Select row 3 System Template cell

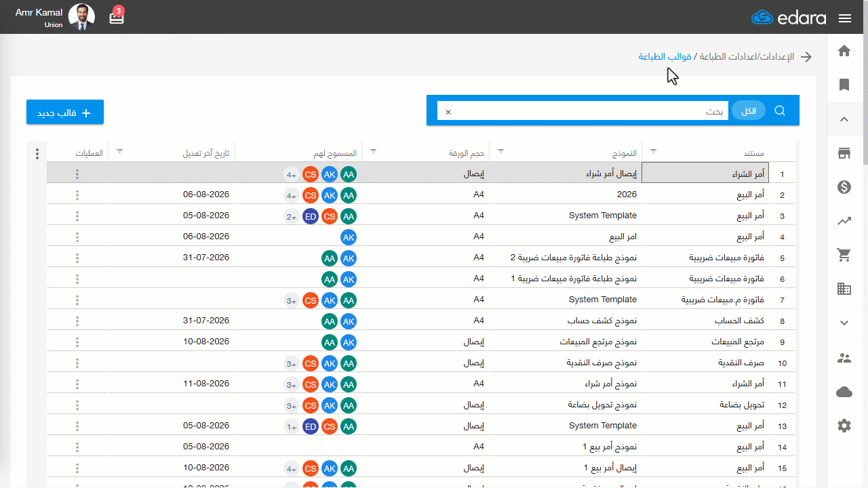click(564, 216)
